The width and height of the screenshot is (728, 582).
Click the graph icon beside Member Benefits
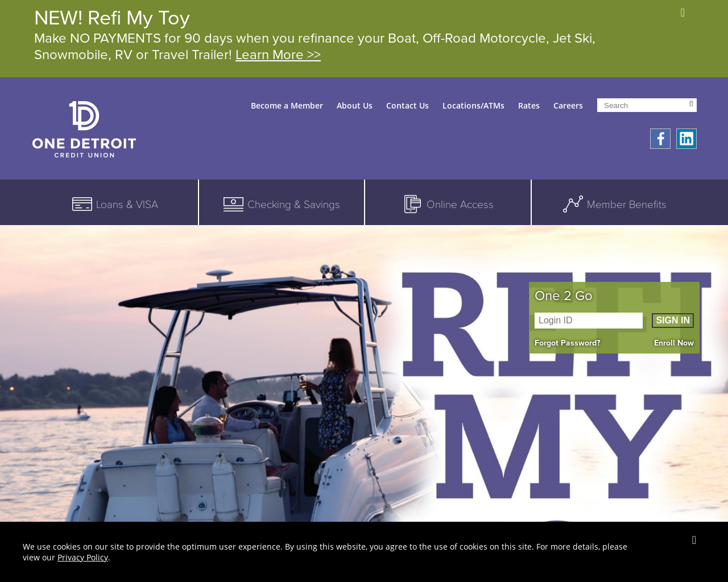pyautogui.click(x=573, y=204)
